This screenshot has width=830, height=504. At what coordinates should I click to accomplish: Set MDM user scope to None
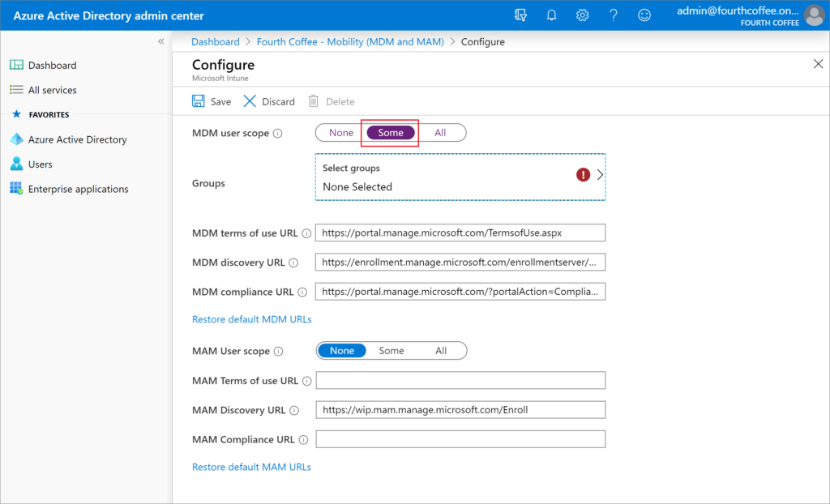[341, 133]
